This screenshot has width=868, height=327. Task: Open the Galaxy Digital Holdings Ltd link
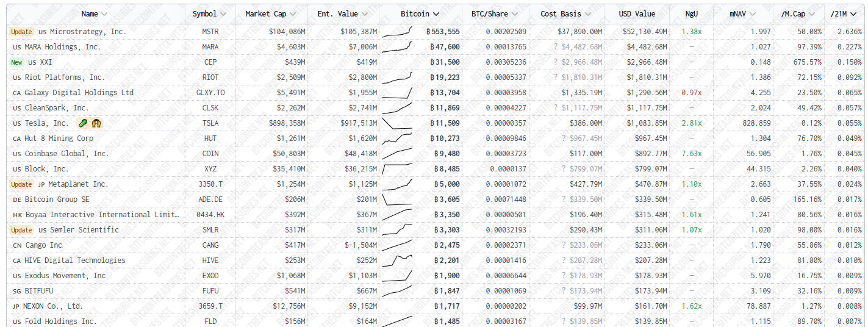point(79,93)
